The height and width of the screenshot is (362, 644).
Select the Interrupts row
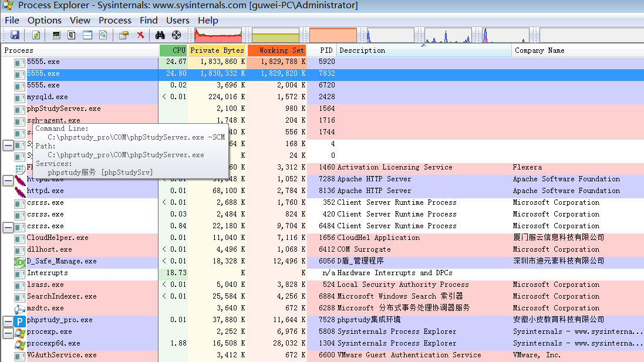pyautogui.click(x=322, y=273)
